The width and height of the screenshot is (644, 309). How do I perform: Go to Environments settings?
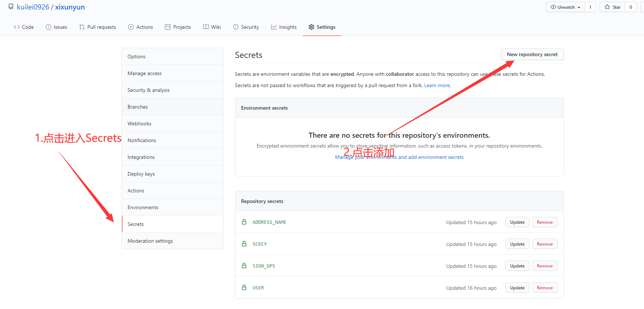coord(172,207)
